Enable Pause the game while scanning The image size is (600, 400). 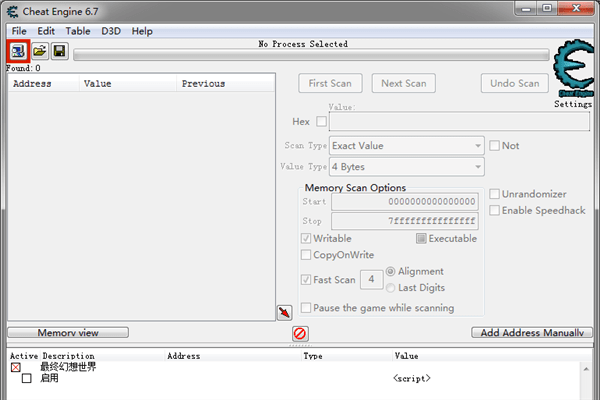[306, 308]
